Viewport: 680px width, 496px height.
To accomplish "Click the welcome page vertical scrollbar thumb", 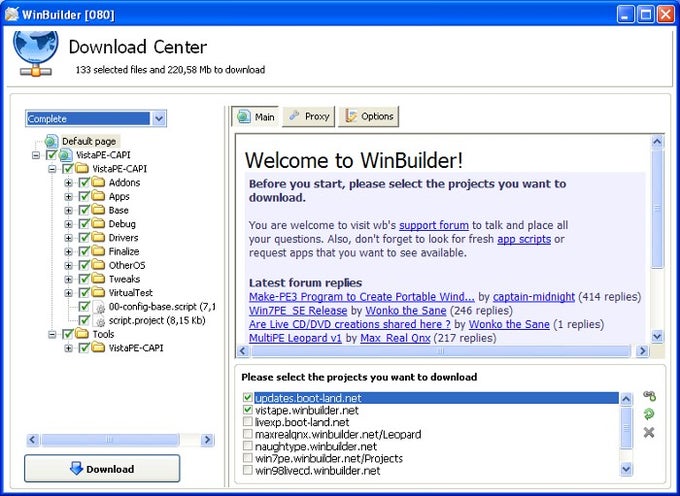I will click(x=657, y=208).
